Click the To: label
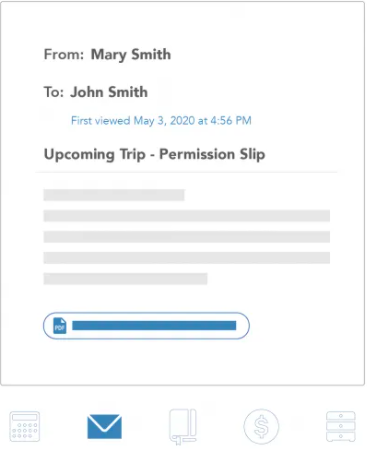367x451 pixels. [54, 92]
